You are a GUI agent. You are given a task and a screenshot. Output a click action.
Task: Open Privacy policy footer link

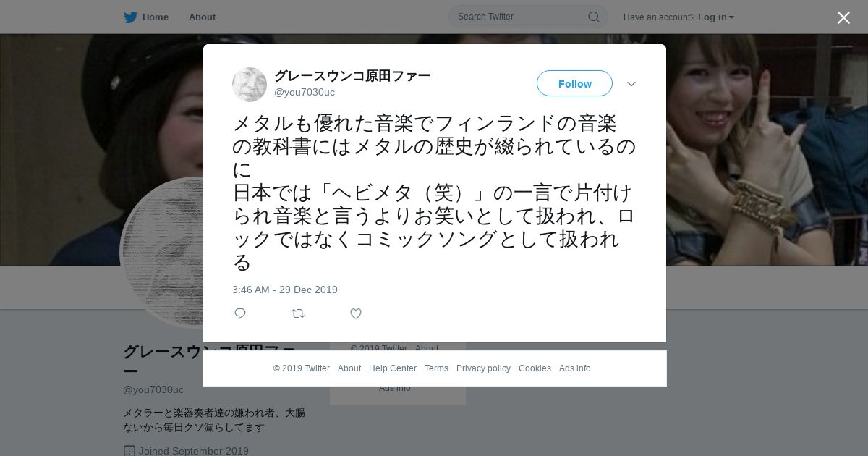tap(483, 368)
